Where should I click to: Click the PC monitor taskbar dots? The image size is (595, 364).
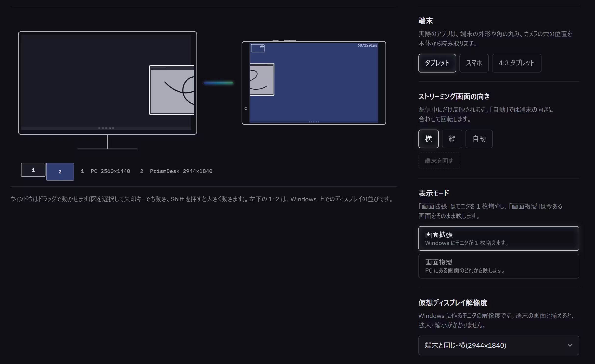click(106, 128)
